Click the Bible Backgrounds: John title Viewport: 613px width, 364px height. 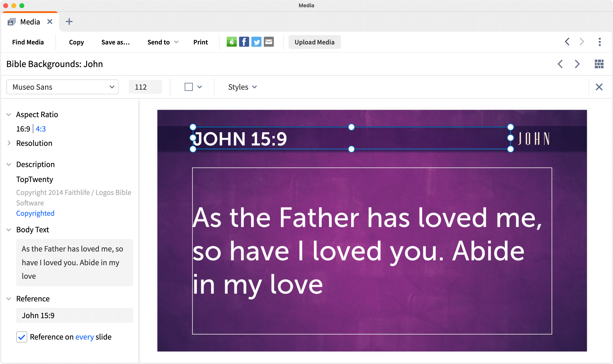55,64
